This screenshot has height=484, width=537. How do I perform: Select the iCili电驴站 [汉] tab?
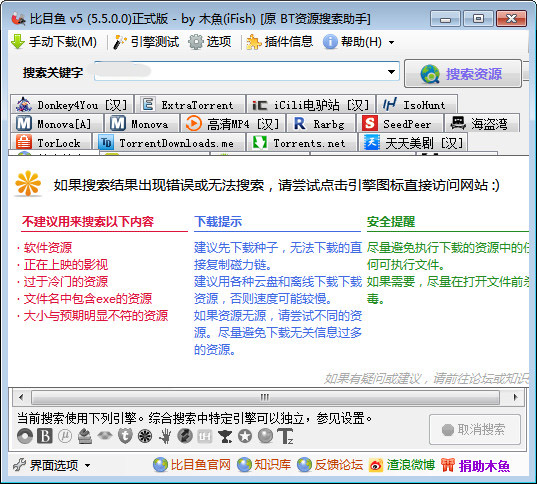(311, 104)
